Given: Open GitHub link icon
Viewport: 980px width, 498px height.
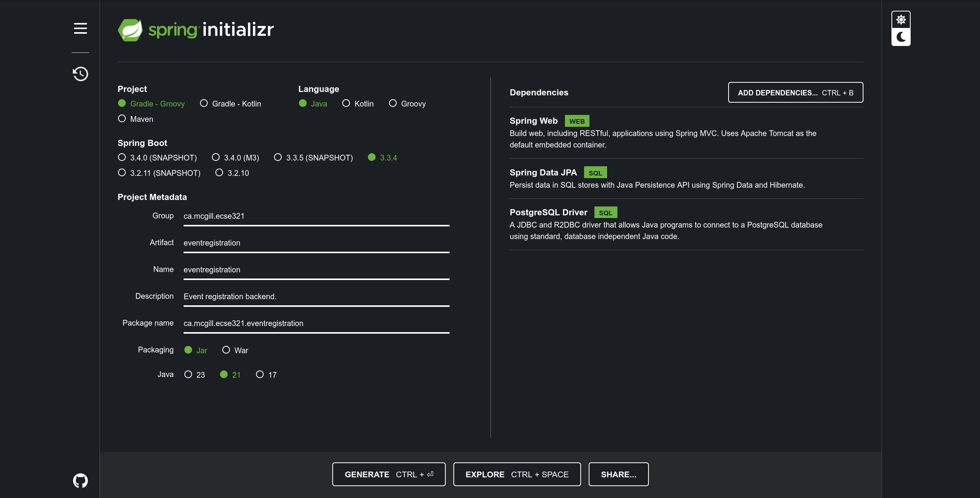Looking at the screenshot, I should pyautogui.click(x=80, y=480).
